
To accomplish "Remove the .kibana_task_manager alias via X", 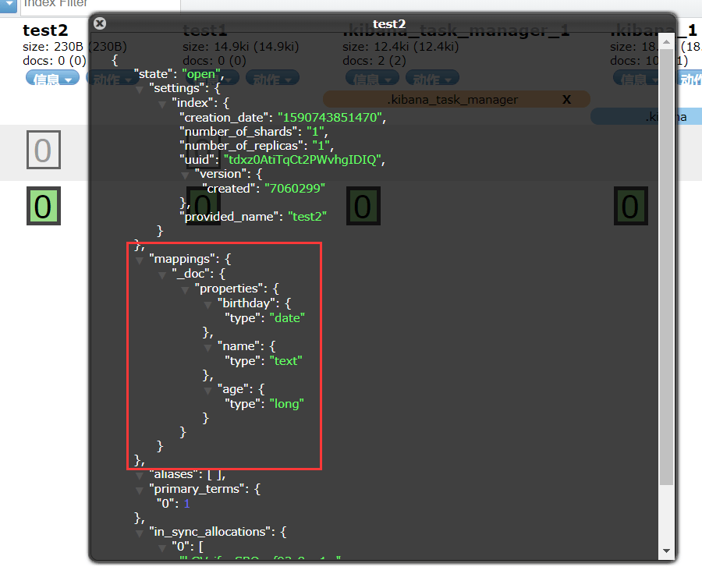I will pyautogui.click(x=566, y=99).
